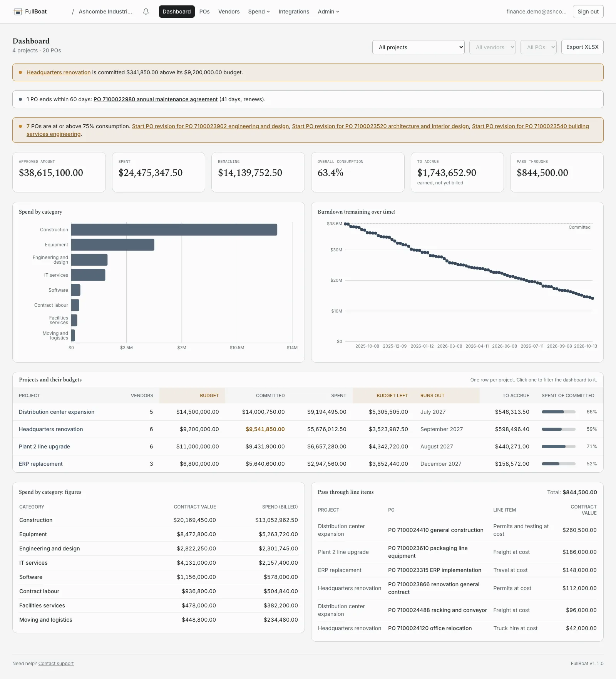This screenshot has width=616, height=679.
Task: Expand the Admin menu
Action: point(328,12)
